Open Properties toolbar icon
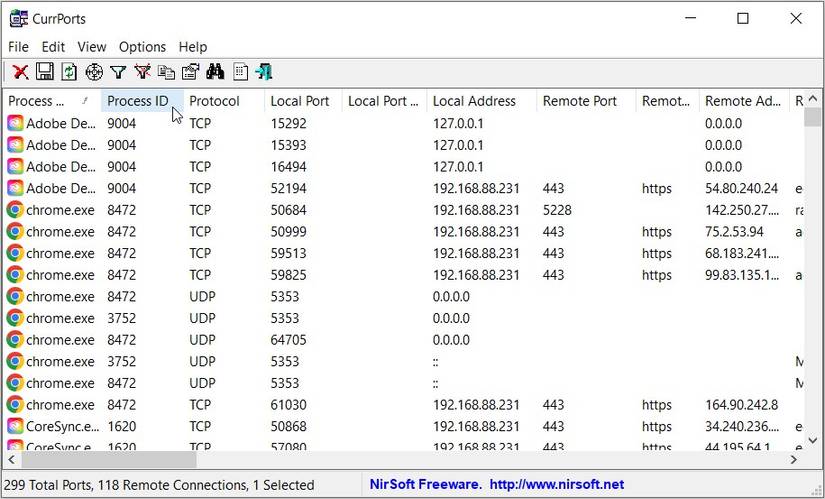This screenshot has height=499, width=825. (x=190, y=72)
